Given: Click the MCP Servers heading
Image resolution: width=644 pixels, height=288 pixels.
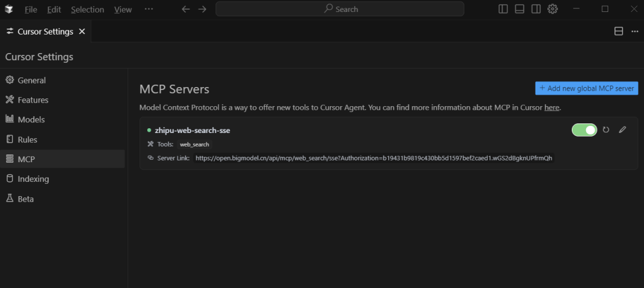Looking at the screenshot, I should (174, 89).
